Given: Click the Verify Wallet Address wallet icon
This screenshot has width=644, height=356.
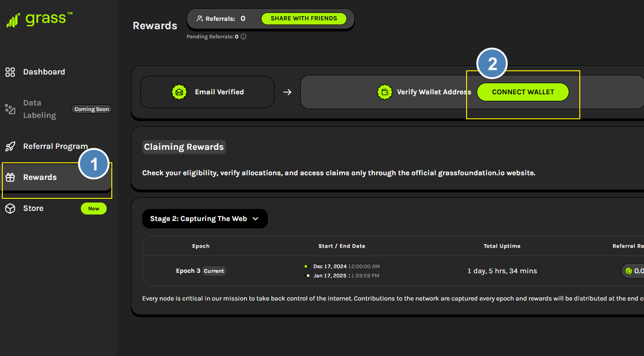Looking at the screenshot, I should click(384, 92).
